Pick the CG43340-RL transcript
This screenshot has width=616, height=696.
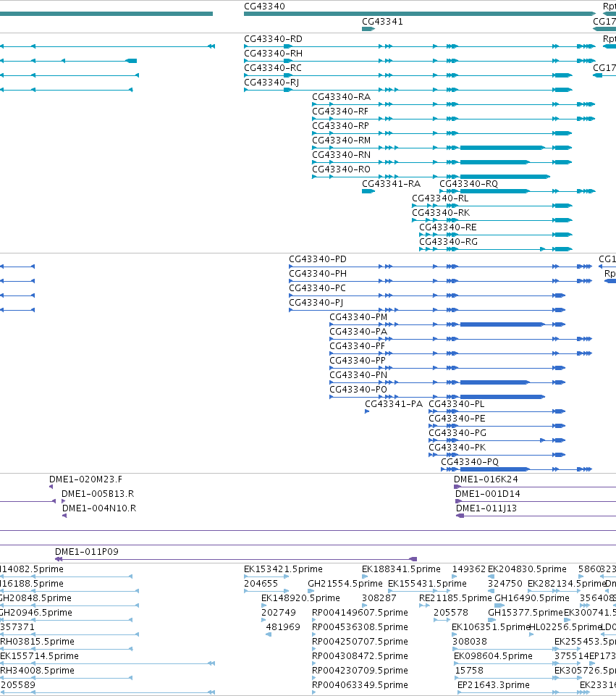[440, 198]
